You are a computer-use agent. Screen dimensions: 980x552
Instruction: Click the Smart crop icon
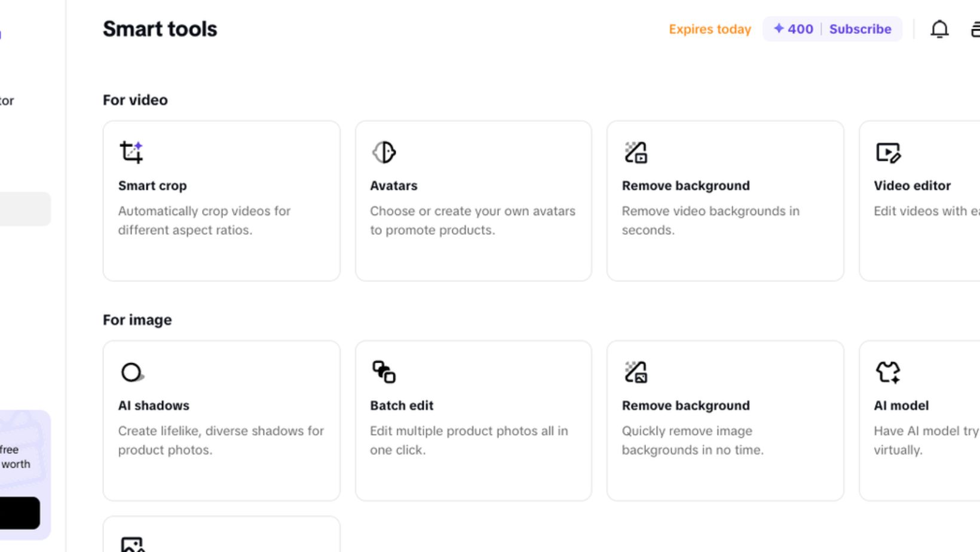tap(131, 152)
